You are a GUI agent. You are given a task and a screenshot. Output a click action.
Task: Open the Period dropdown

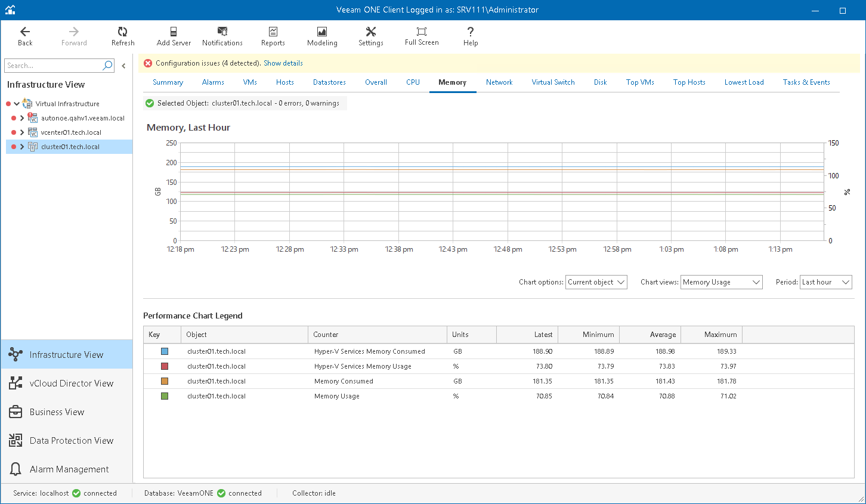coord(825,282)
